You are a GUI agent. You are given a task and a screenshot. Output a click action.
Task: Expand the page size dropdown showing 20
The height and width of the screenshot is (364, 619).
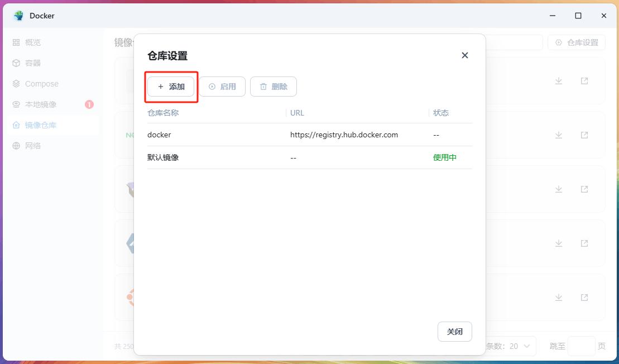pyautogui.click(x=519, y=346)
